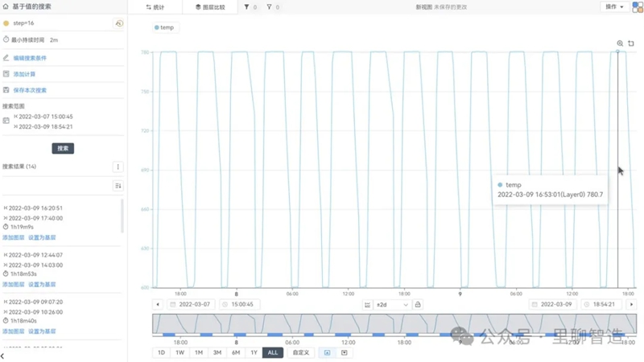Expand the ±2d range dropdown
644x362 pixels.
[392, 305]
